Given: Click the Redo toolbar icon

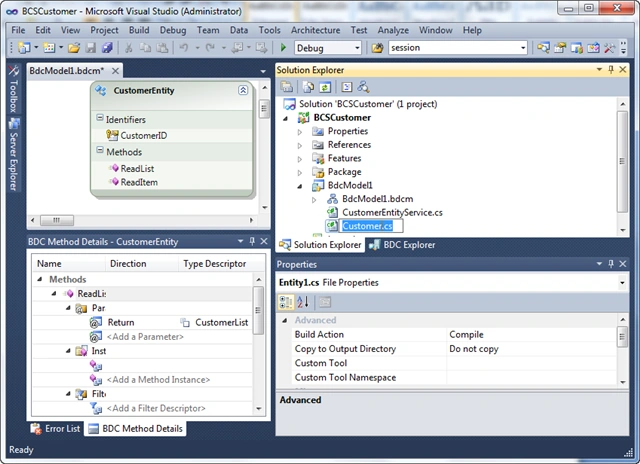Looking at the screenshot, I should click(x=210, y=48).
